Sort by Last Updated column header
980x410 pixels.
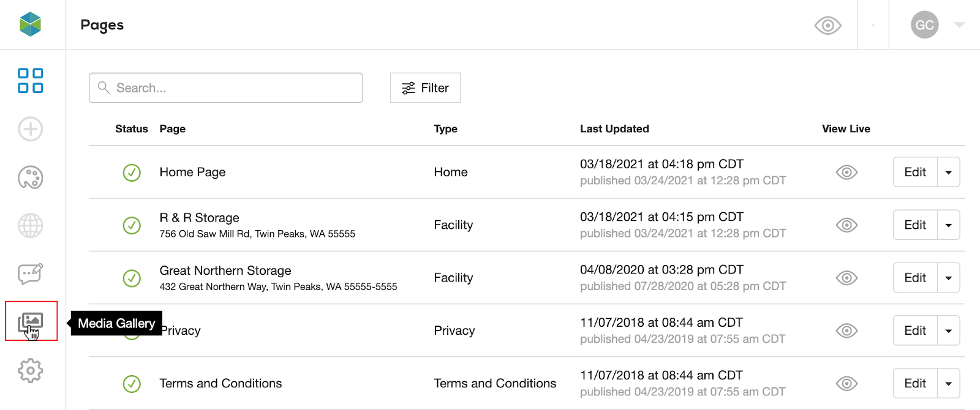[x=614, y=129]
